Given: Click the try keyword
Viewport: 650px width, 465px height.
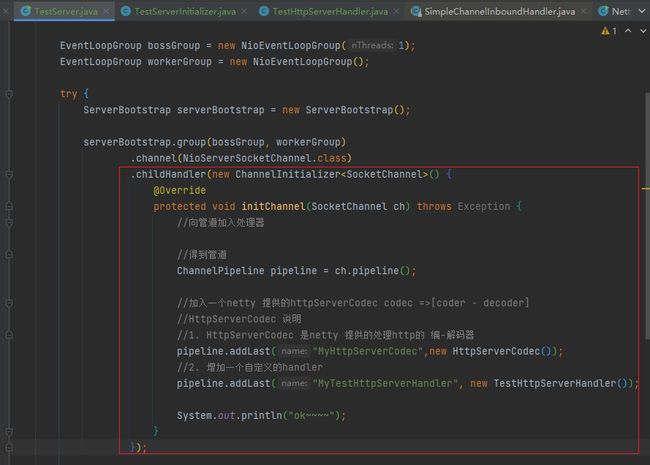Looking at the screenshot, I should [68, 94].
